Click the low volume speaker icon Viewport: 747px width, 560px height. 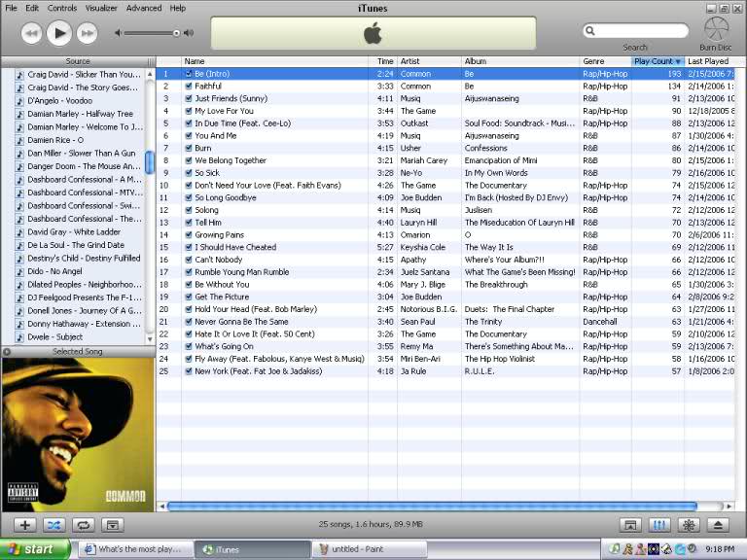pos(118,33)
